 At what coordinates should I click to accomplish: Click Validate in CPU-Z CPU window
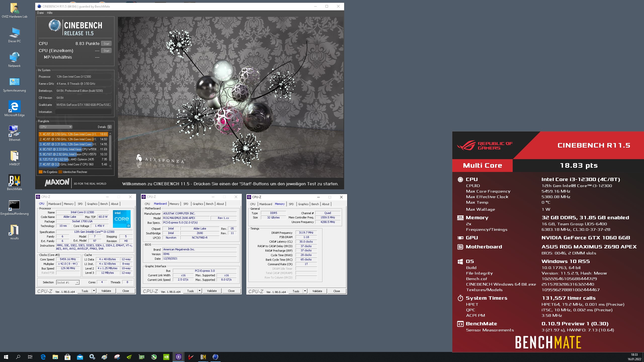[x=106, y=291]
